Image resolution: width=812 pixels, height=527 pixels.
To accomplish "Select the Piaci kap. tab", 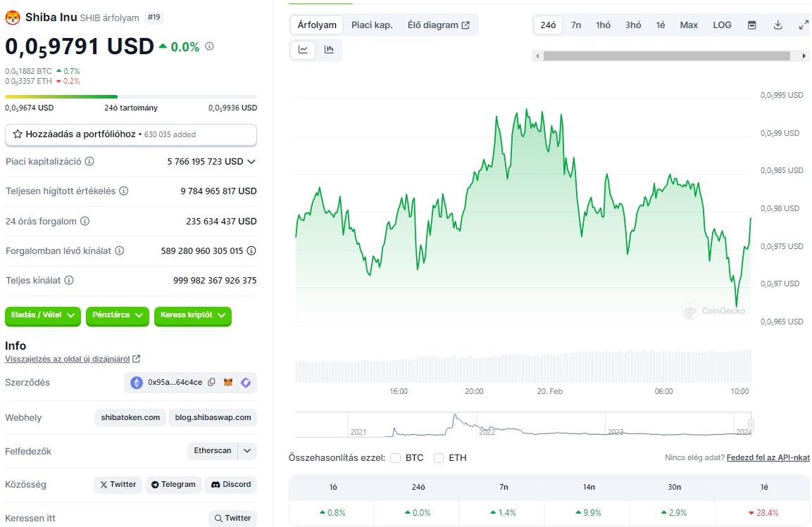I will 372,25.
